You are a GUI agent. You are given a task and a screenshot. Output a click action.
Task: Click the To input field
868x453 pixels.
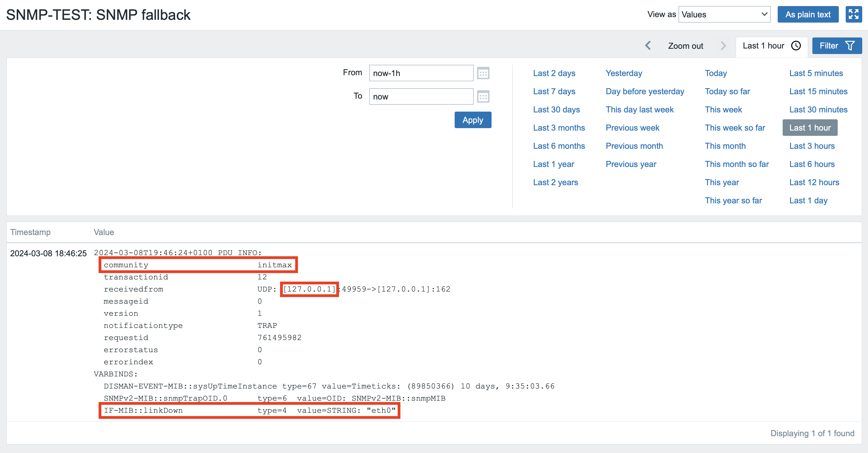click(421, 97)
